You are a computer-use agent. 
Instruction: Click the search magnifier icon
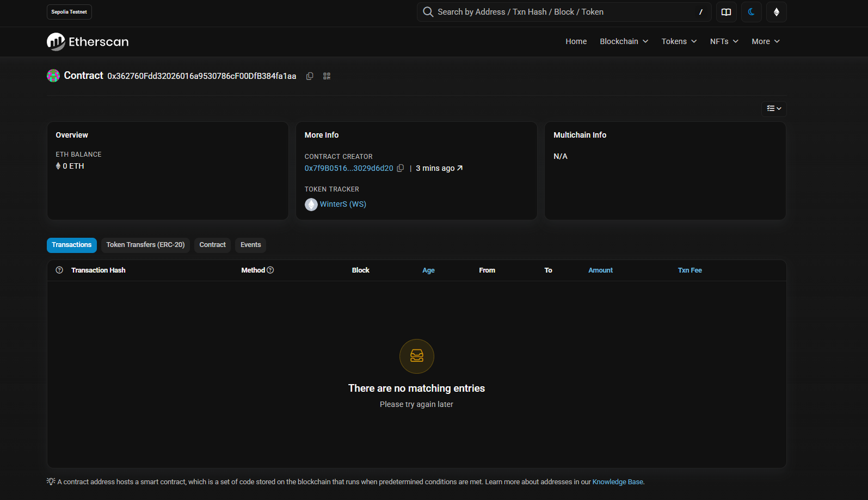click(428, 12)
